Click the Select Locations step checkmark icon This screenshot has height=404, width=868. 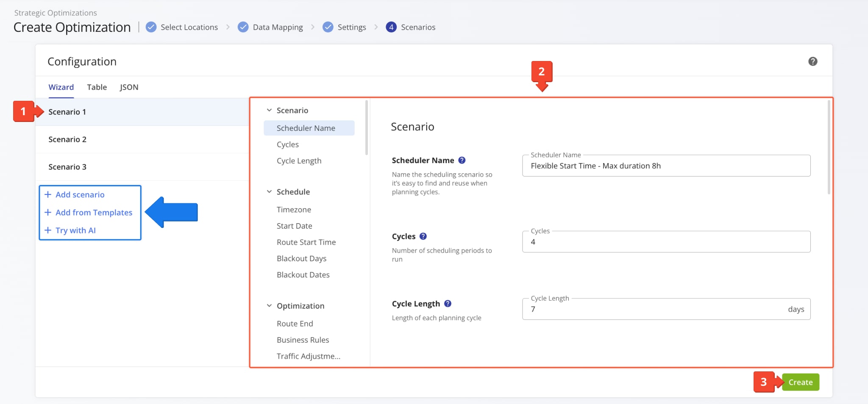click(x=151, y=27)
